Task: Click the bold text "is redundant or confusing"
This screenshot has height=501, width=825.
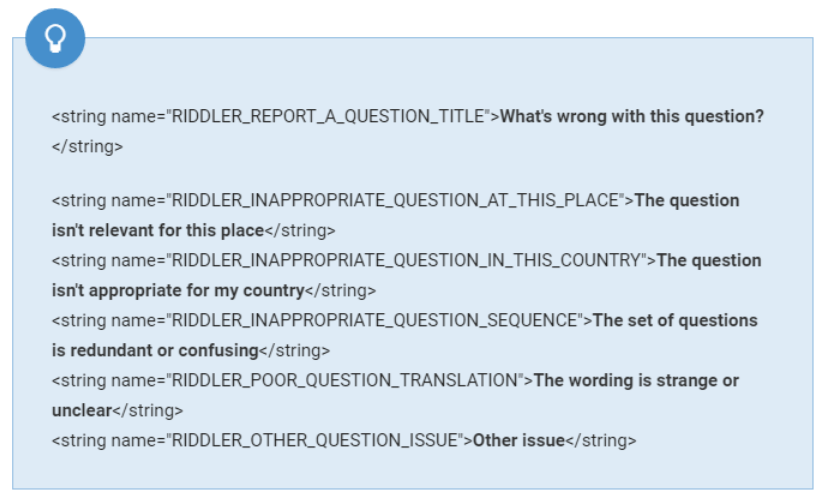Action: 155,350
